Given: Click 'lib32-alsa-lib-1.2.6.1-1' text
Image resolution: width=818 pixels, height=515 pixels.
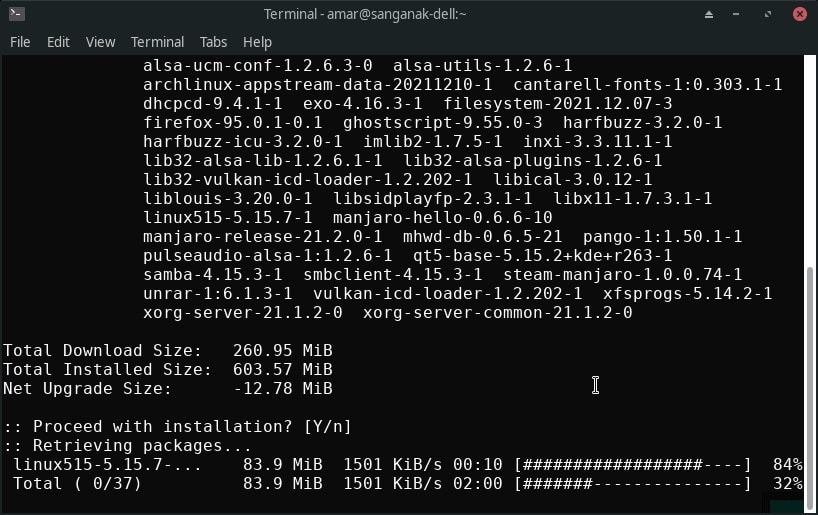Looking at the screenshot, I should pyautogui.click(x=263, y=161).
